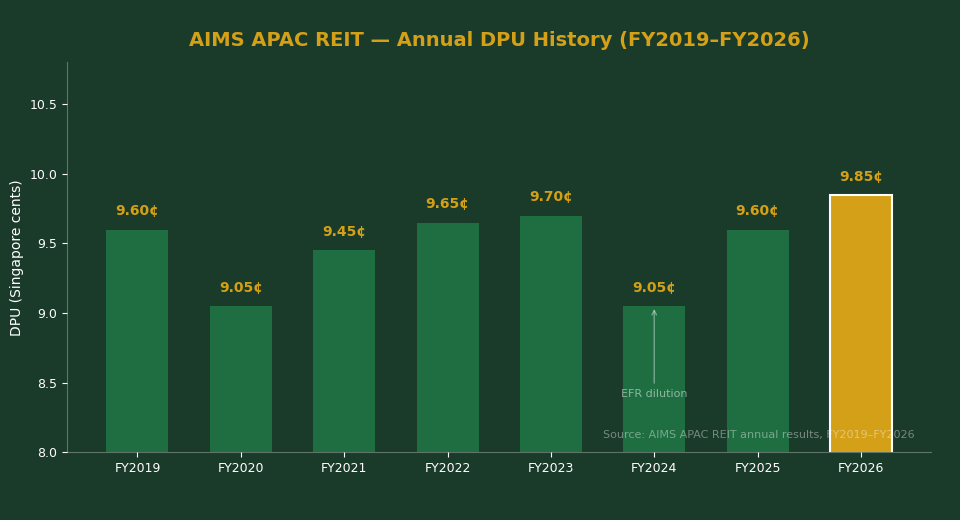The image size is (960, 520).
Task: Click the 9.5 y-axis tick label
Action: coord(47,244)
